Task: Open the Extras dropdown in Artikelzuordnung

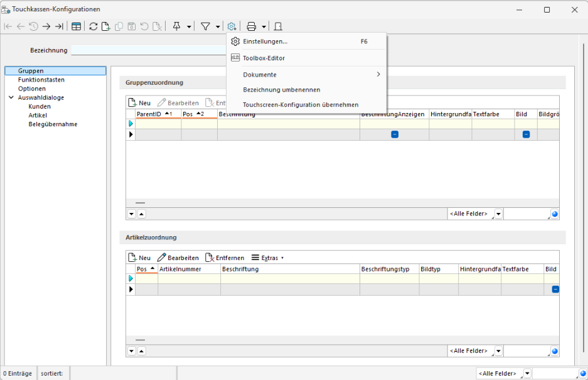Action: coord(268,258)
